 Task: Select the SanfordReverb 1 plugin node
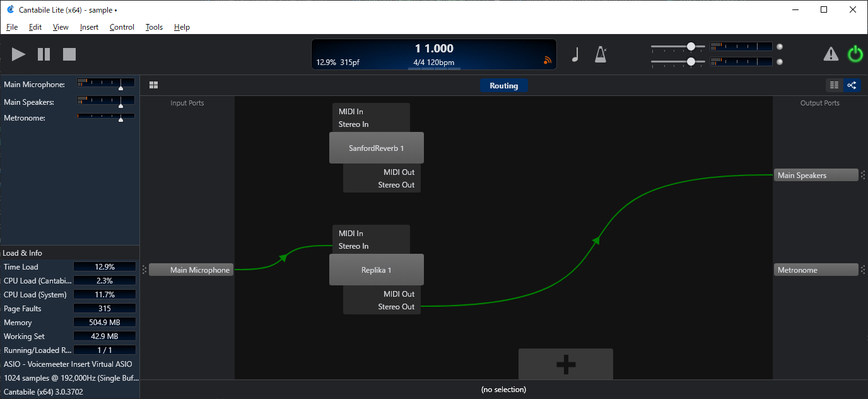[376, 148]
